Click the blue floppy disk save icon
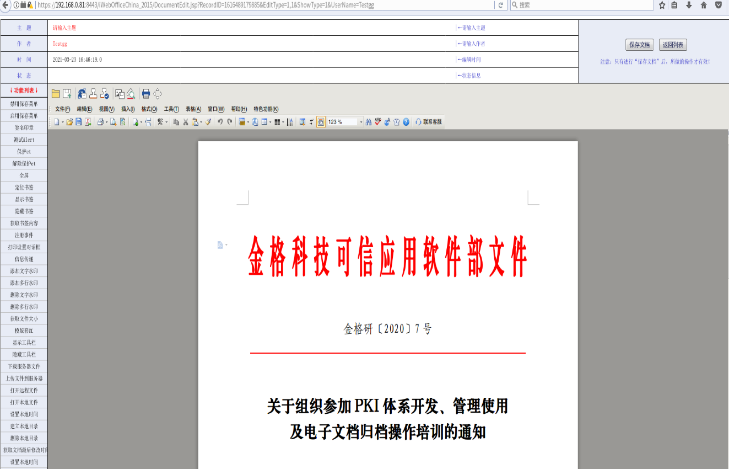This screenshot has width=729, height=469. (x=79, y=122)
